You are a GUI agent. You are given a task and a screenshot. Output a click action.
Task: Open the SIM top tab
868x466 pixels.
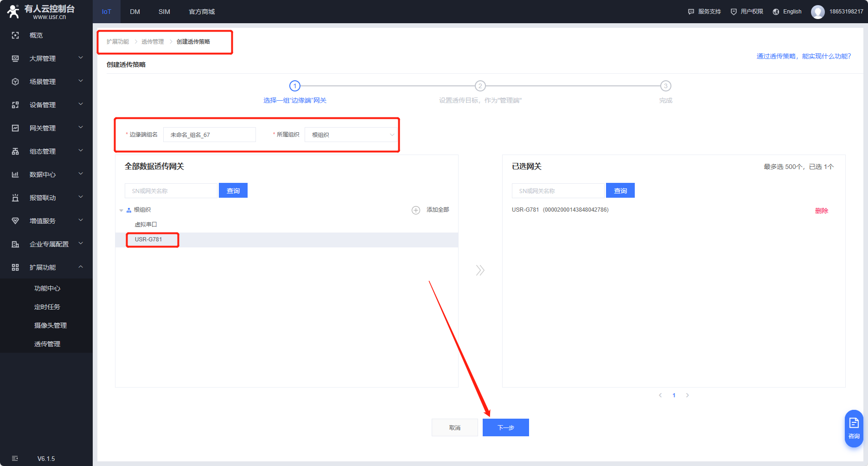point(164,12)
